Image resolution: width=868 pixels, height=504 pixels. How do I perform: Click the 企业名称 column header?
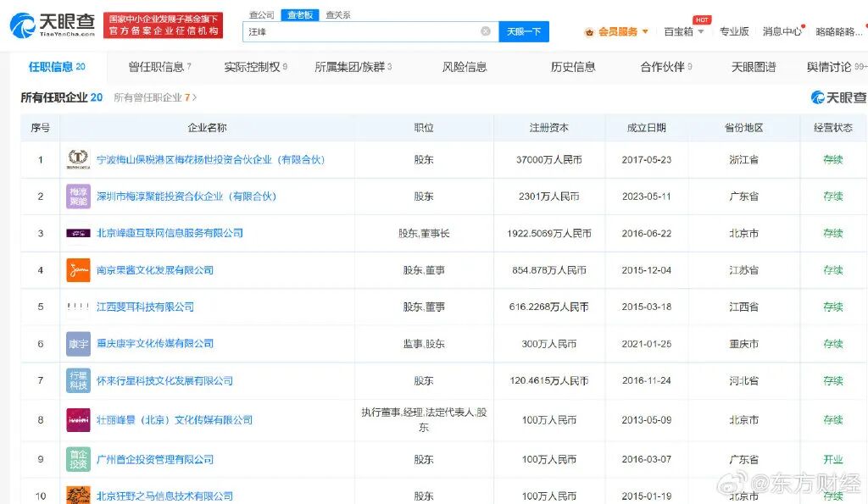(x=207, y=128)
